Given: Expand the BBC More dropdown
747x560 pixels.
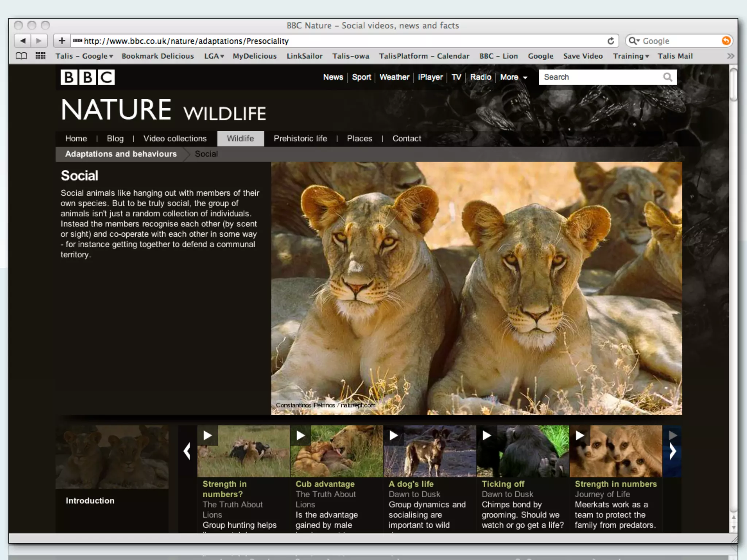Looking at the screenshot, I should point(514,77).
